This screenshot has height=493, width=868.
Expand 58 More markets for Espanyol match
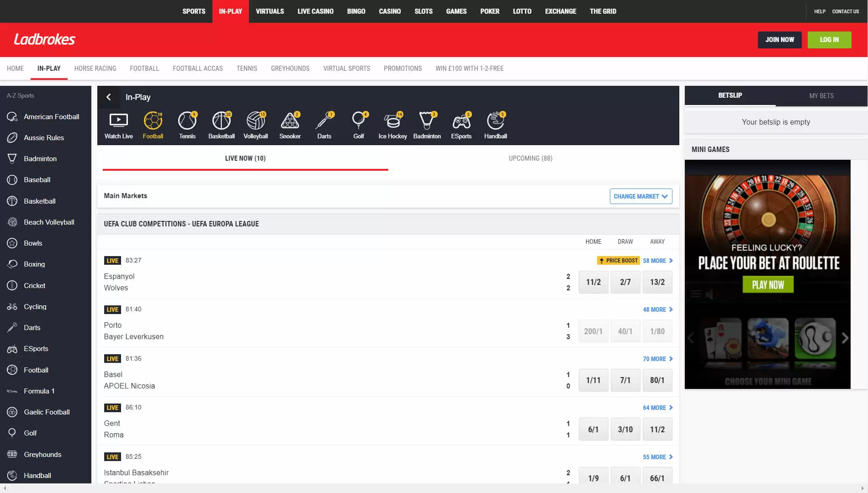tap(657, 261)
